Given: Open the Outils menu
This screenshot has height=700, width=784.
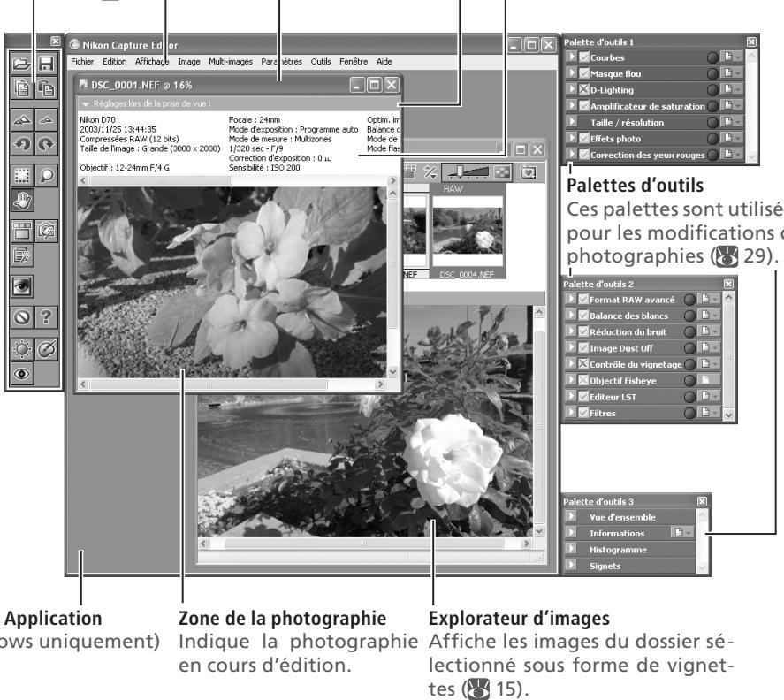Looking at the screenshot, I should [321, 62].
